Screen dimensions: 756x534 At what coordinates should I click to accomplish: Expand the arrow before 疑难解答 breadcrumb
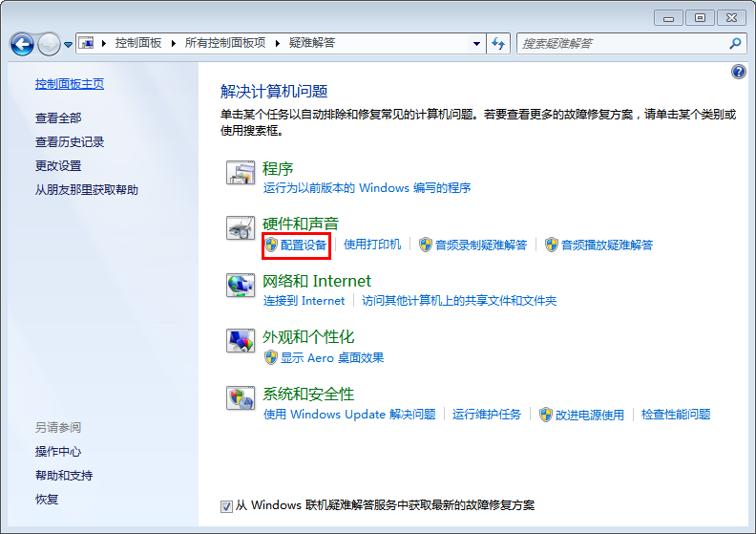coord(278,43)
